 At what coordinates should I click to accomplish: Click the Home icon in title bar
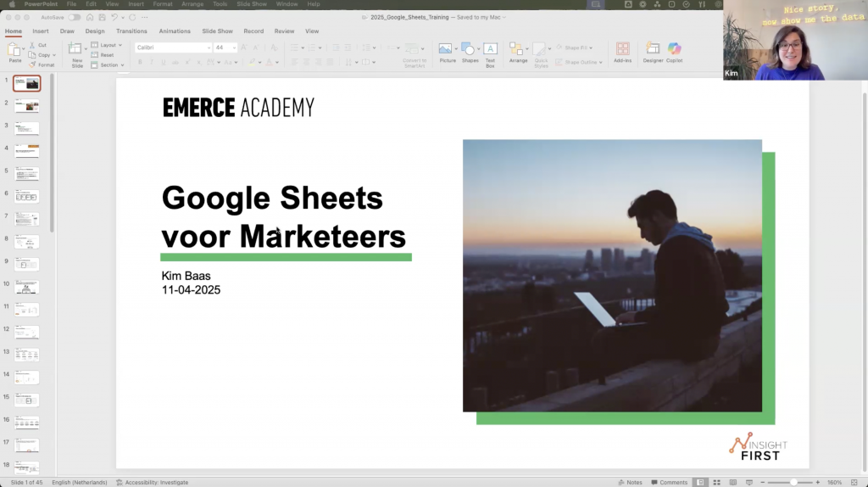pyautogui.click(x=90, y=17)
